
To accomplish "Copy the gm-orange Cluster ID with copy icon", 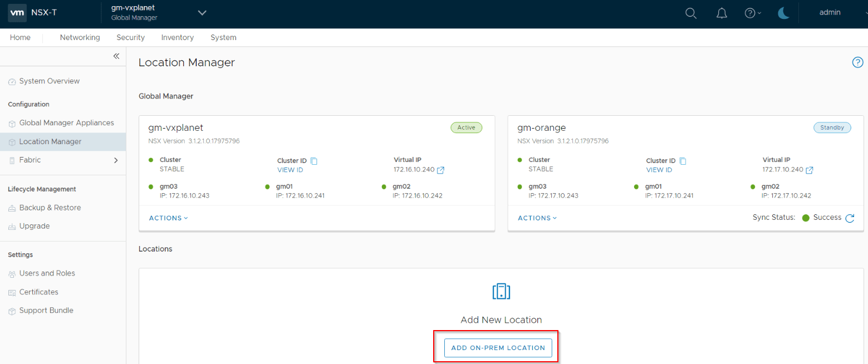I will tap(683, 161).
